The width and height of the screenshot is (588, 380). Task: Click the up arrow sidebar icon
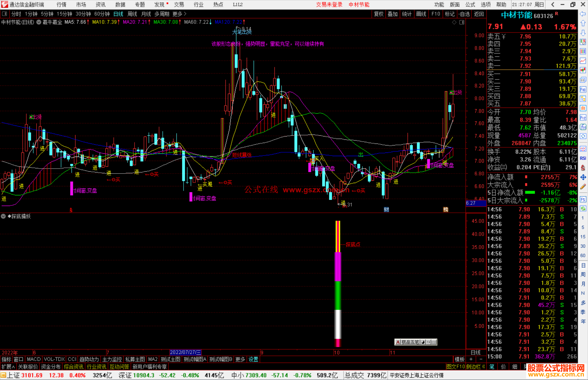[583, 23]
